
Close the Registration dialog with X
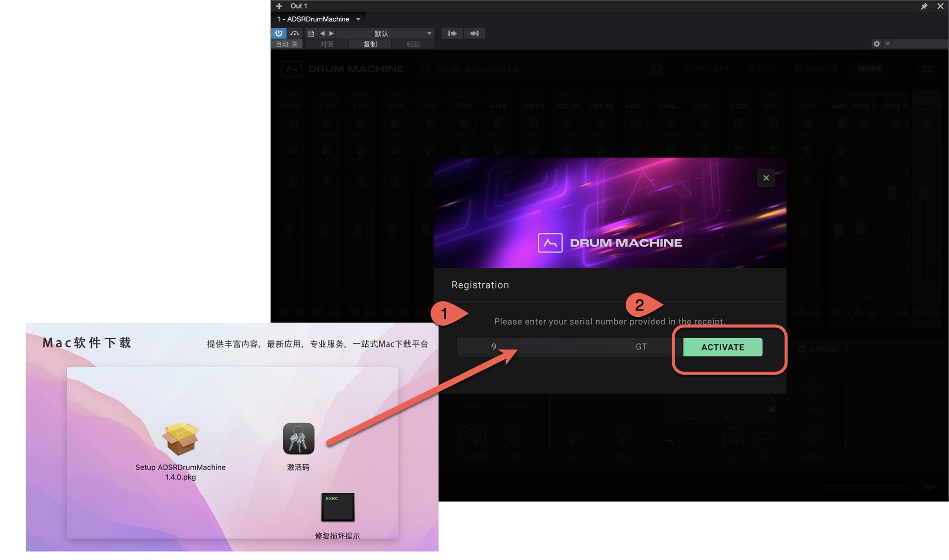tap(766, 178)
